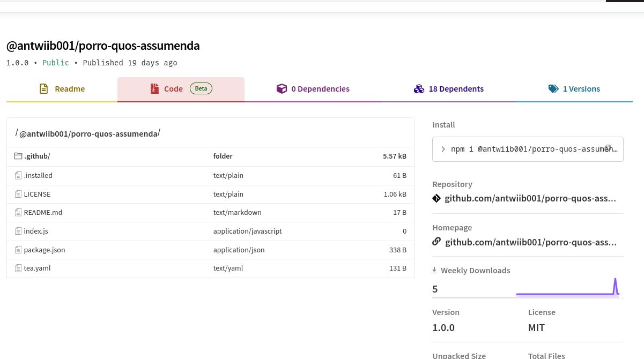644x359 pixels.
Task: Click the npm install command text
Action: pos(525,149)
